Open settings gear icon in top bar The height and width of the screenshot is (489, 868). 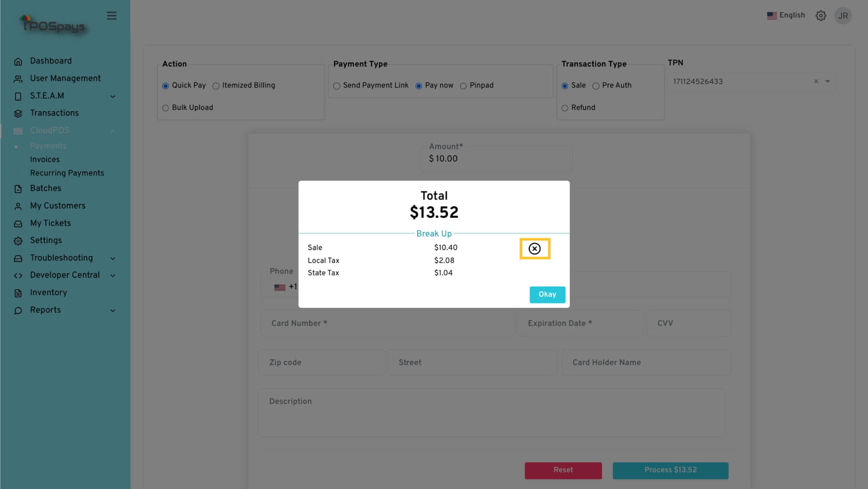821,16
